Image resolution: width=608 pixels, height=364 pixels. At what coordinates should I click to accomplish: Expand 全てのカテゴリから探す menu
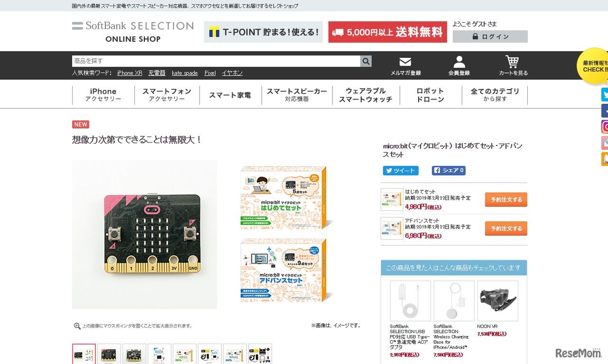[x=495, y=95]
